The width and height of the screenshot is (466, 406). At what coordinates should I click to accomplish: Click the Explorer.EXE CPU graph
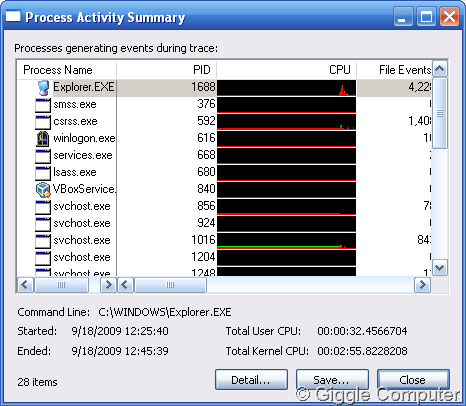coord(287,88)
